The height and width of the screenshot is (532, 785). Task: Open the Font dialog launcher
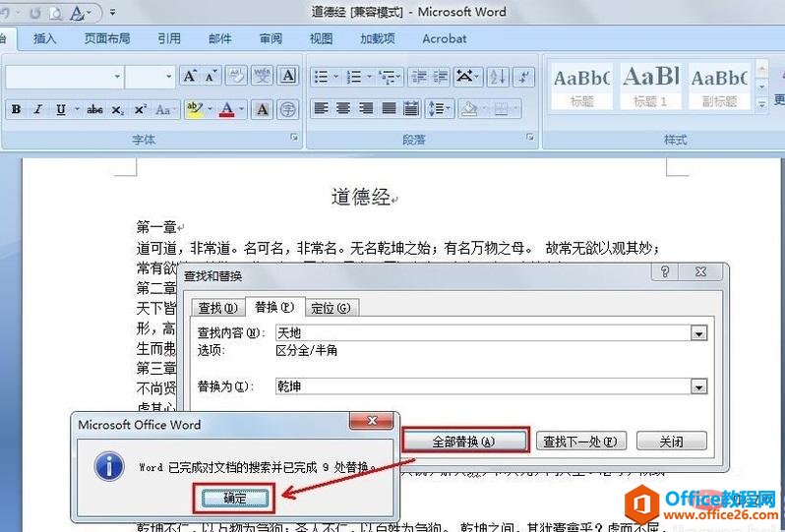294,137
